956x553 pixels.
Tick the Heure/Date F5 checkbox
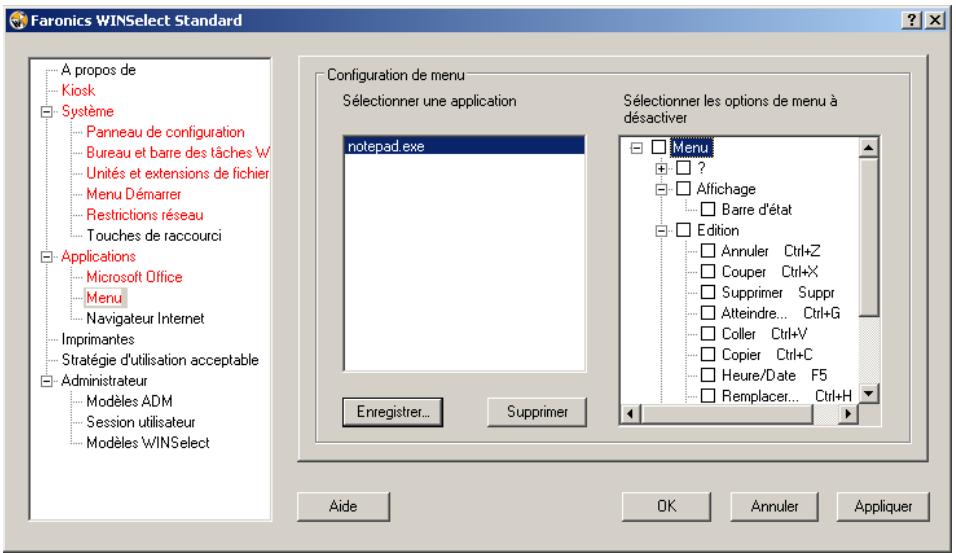tap(708, 375)
